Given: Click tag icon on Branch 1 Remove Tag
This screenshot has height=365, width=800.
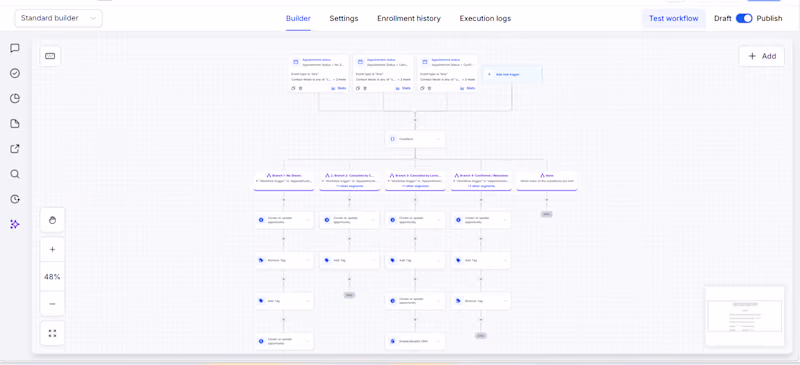Looking at the screenshot, I should [261, 260].
